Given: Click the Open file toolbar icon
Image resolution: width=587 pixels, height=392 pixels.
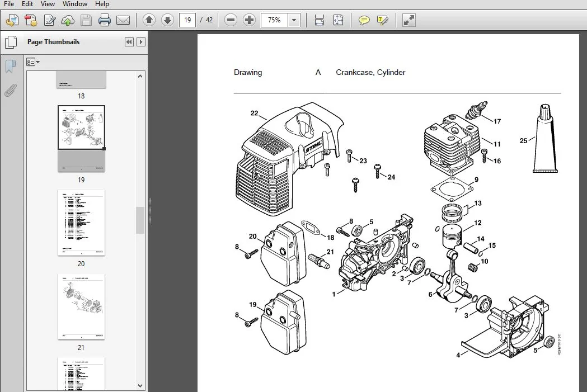Looking at the screenshot, I should pos(12,20).
